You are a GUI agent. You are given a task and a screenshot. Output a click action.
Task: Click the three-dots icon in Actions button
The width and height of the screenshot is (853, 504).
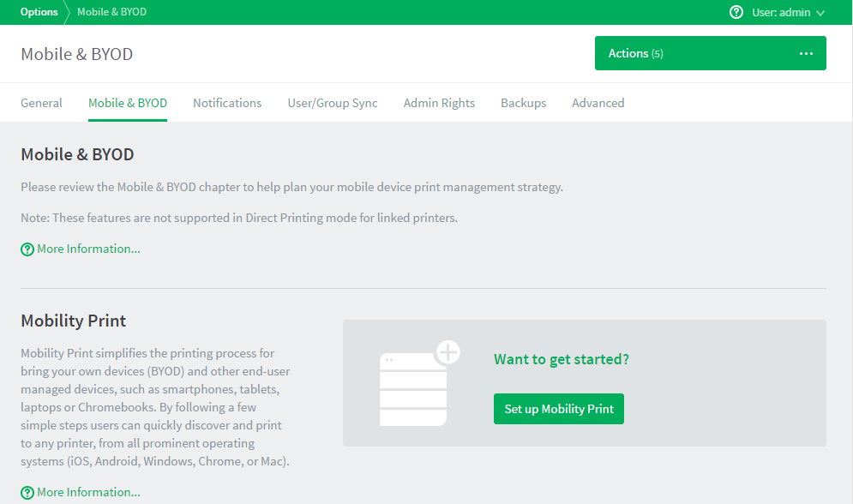point(806,53)
